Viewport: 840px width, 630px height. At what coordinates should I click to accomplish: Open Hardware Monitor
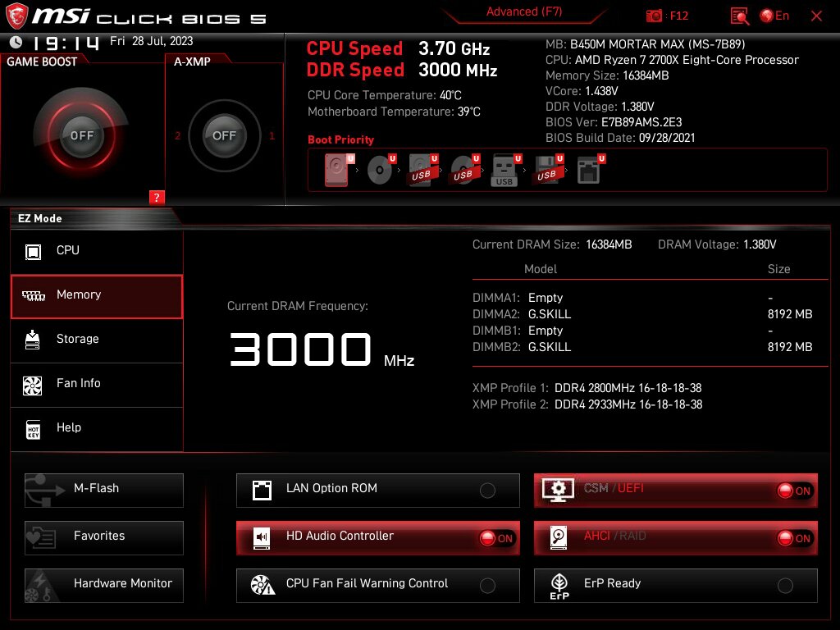click(x=104, y=586)
